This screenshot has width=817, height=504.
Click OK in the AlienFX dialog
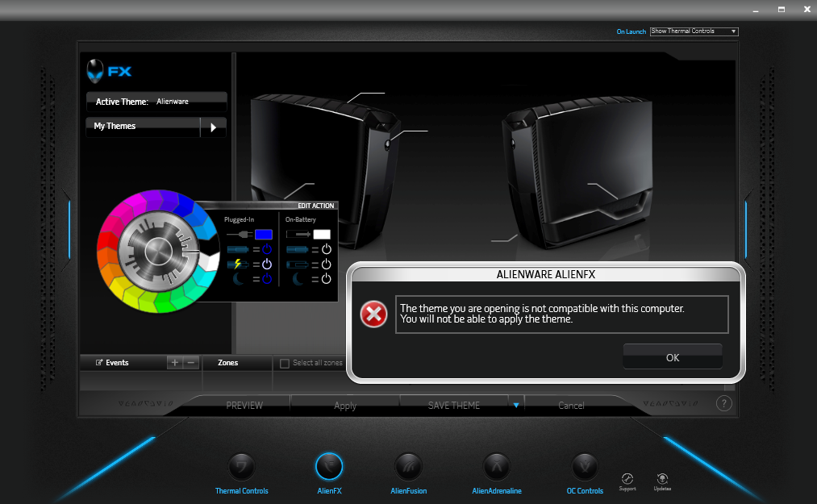[673, 357]
